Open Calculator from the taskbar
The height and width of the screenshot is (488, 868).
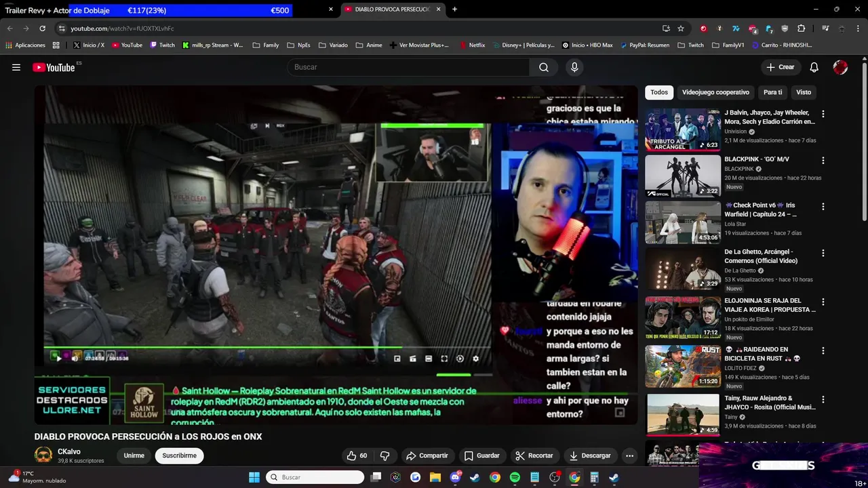click(594, 477)
